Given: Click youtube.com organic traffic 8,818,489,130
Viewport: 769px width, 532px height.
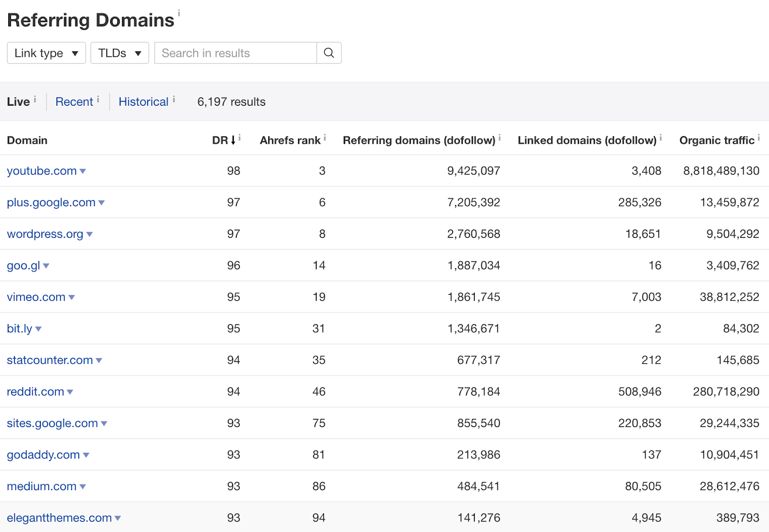Looking at the screenshot, I should click(721, 171).
